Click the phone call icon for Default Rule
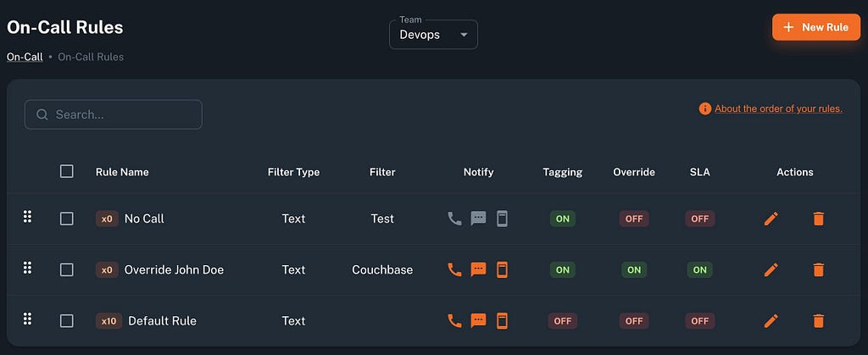Screen dimensions: 868x355 [x=454, y=321]
